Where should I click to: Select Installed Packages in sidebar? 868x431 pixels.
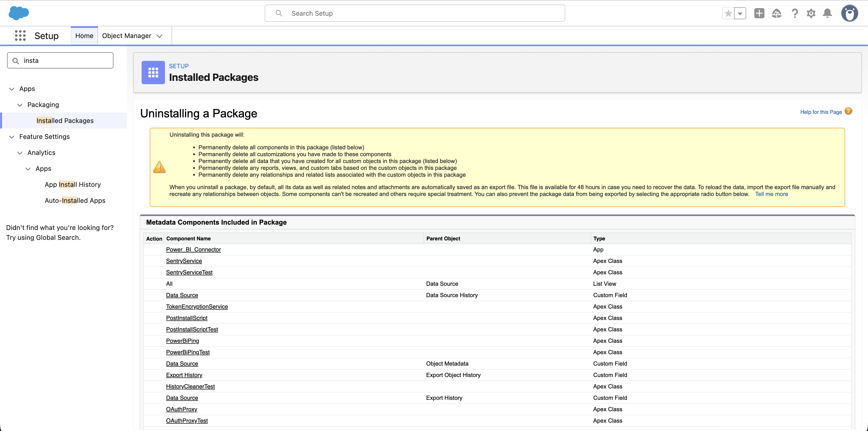pos(65,120)
